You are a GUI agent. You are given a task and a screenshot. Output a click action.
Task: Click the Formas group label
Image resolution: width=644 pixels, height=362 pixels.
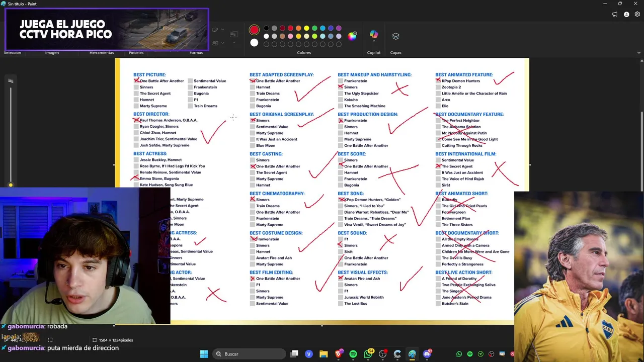(196, 52)
